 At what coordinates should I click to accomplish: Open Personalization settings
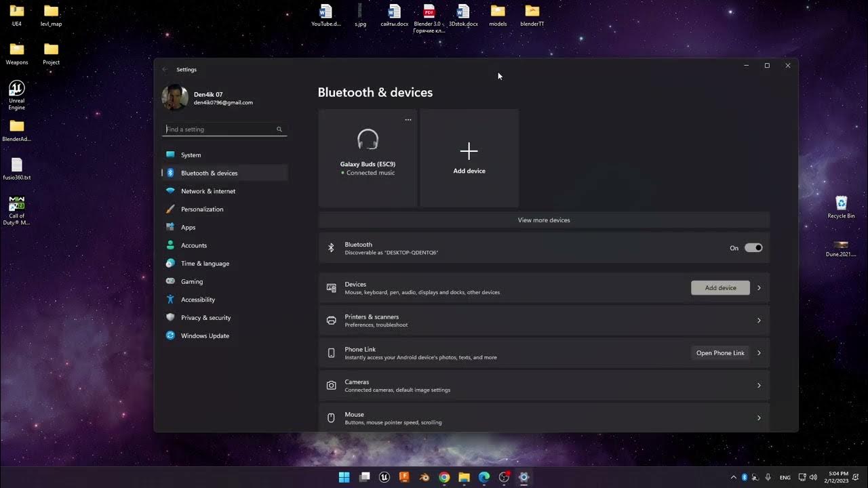tap(224, 209)
